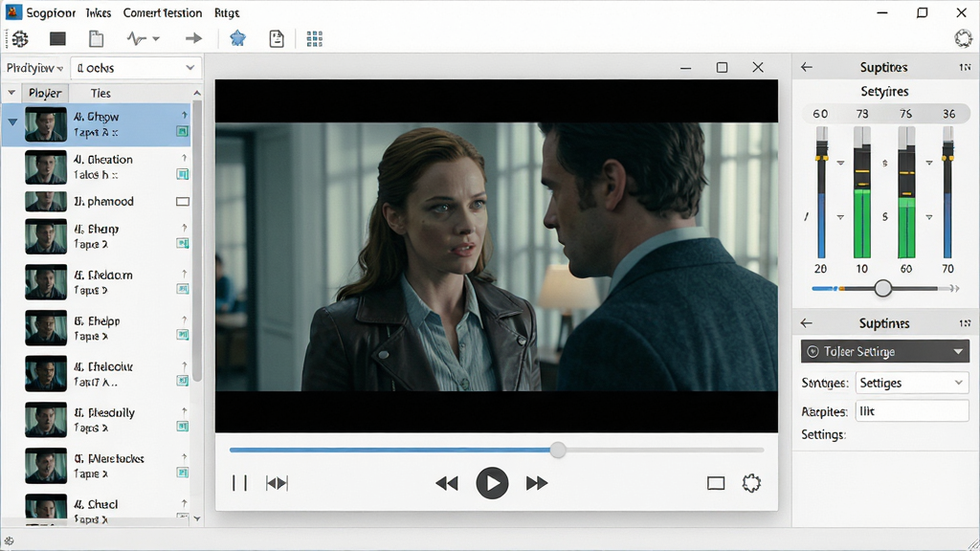Image resolution: width=980 pixels, height=551 pixels.
Task: Click the Rarpites input field
Action: [912, 411]
